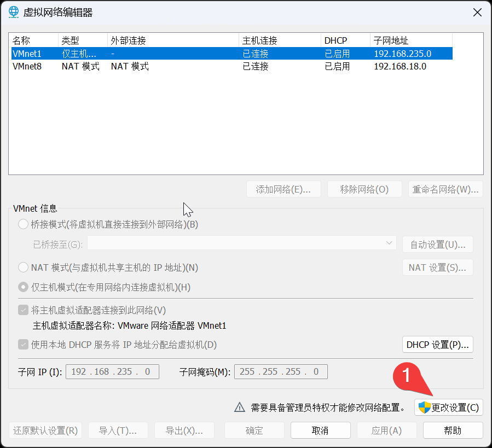492x448 pixels.
Task: Click 需要具备管理员特权 warning text
Action: tap(328, 408)
